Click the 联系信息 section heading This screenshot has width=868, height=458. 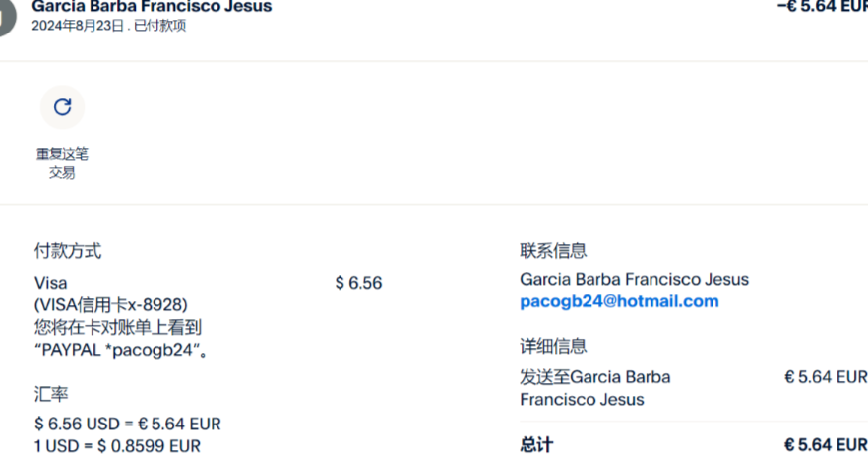553,251
